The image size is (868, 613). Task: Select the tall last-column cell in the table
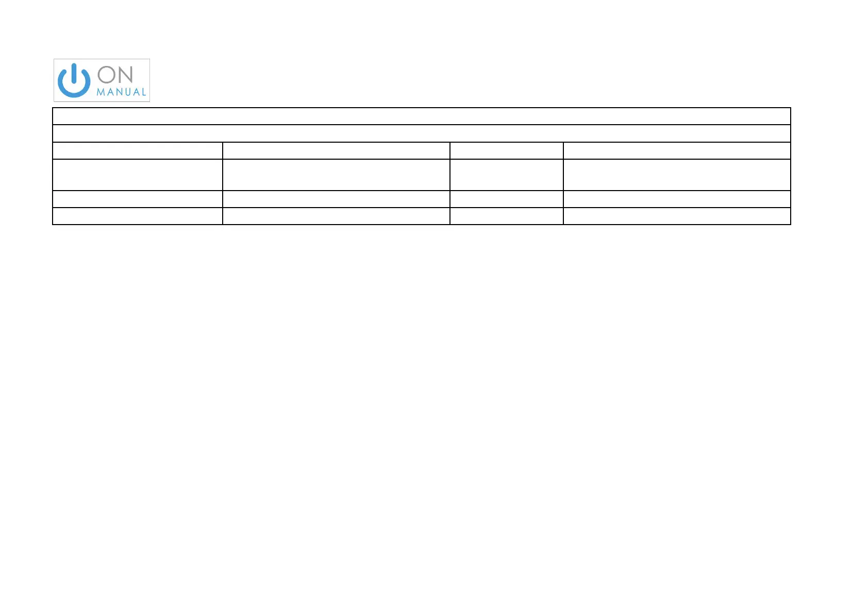[677, 175]
